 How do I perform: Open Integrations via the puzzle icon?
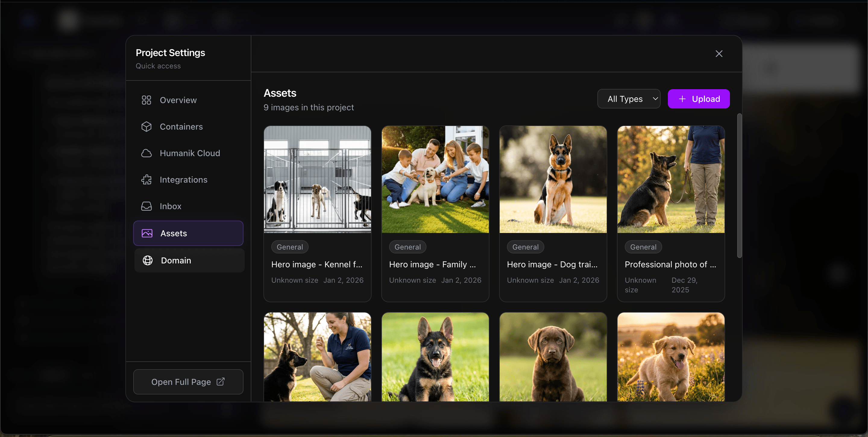[146, 180]
